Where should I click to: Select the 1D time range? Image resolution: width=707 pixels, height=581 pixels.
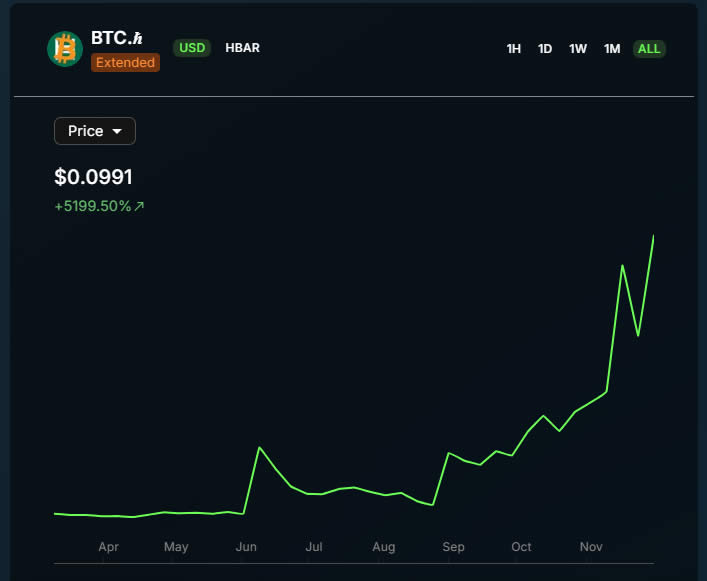coord(545,49)
